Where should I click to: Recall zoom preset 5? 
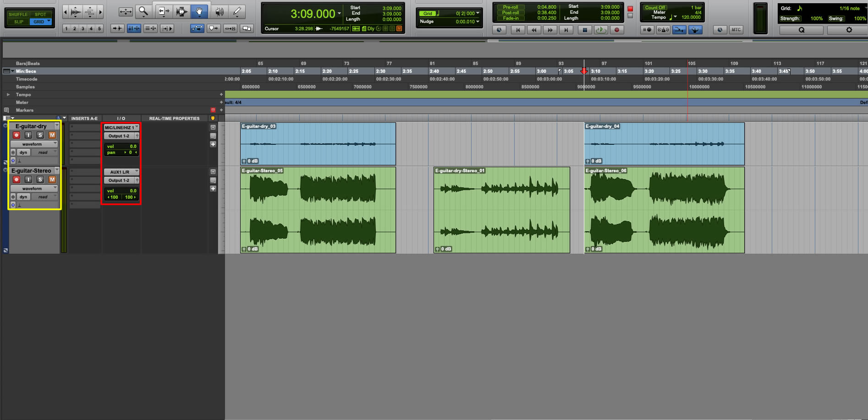pos(99,28)
